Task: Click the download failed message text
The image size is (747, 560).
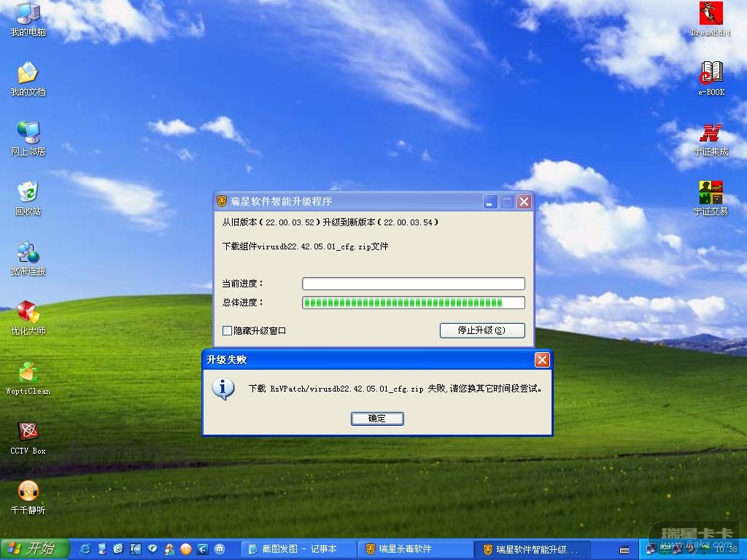Action: (395, 389)
